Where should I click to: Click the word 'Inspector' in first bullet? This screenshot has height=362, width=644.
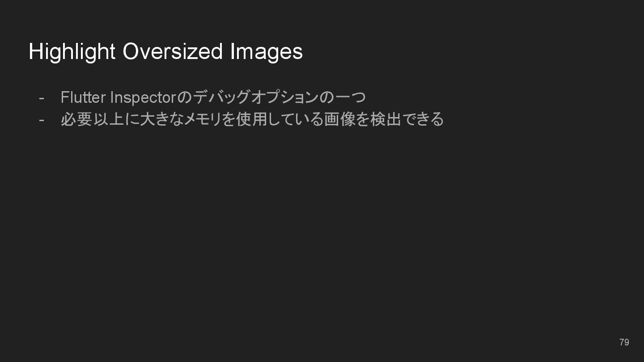(144, 97)
